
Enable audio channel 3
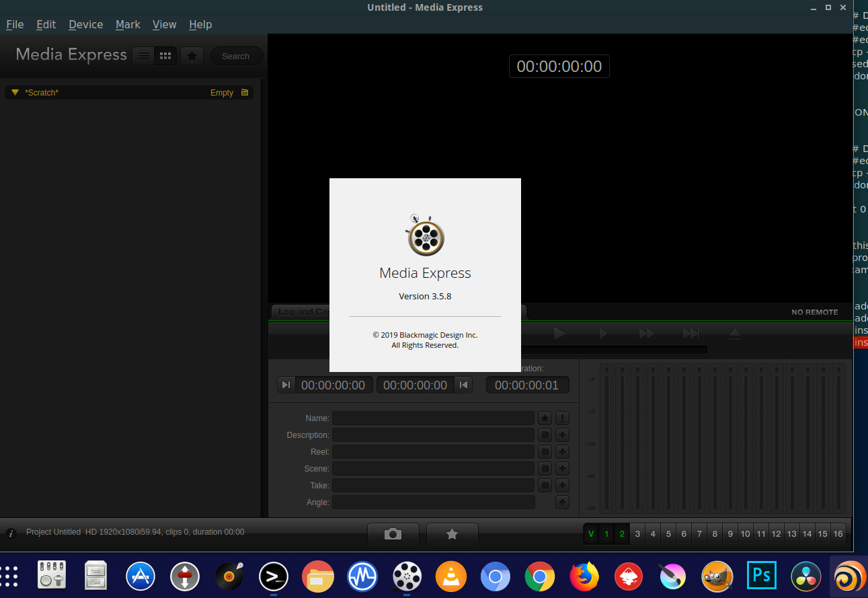pos(637,534)
